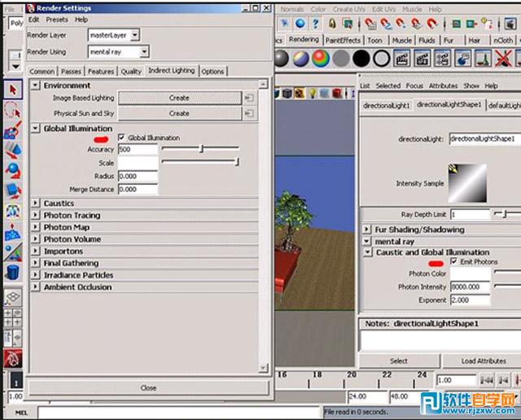Image resolution: width=521 pixels, height=420 pixels.
Task: Select the arrow Select tool in toolbox
Action: point(13,90)
